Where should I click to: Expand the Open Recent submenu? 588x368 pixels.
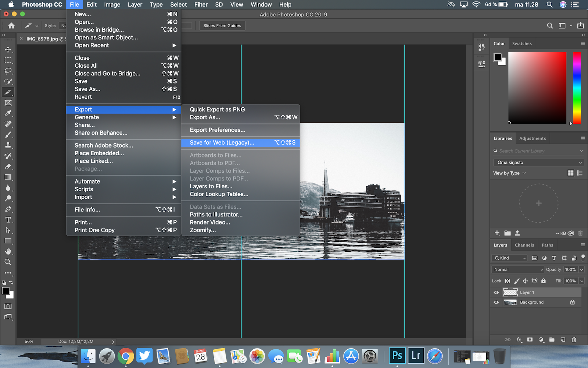123,45
